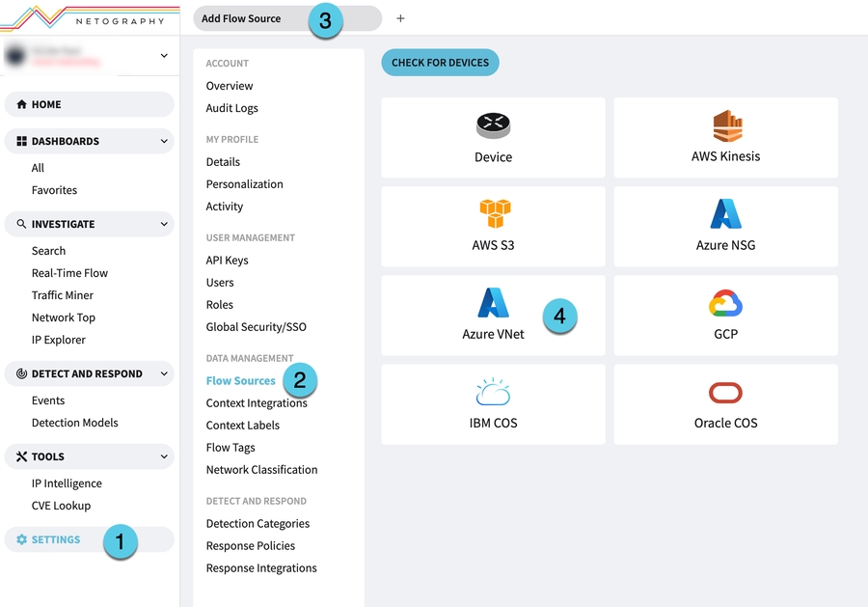
Task: Click the Check for Devices button
Action: tap(440, 63)
